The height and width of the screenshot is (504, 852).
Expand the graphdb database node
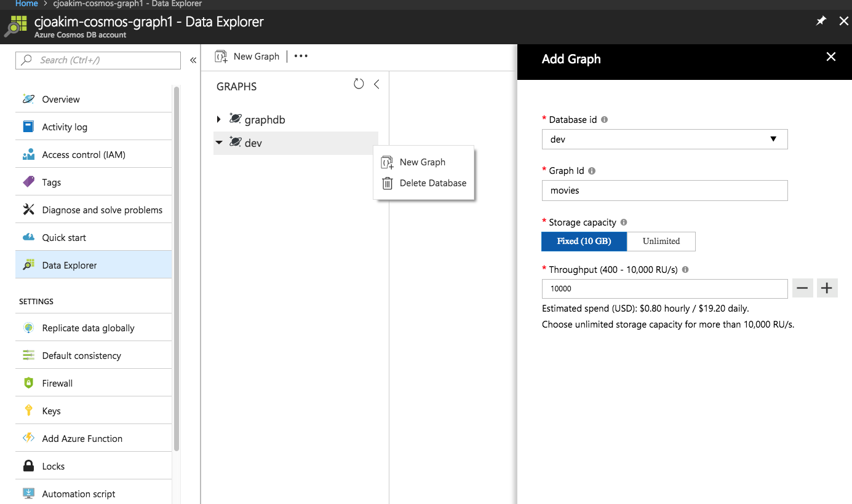[219, 119]
